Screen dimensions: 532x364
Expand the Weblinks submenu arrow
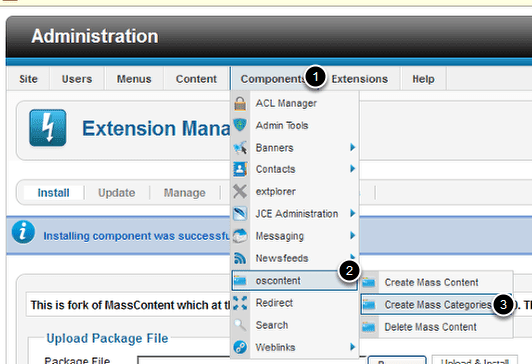[353, 347]
